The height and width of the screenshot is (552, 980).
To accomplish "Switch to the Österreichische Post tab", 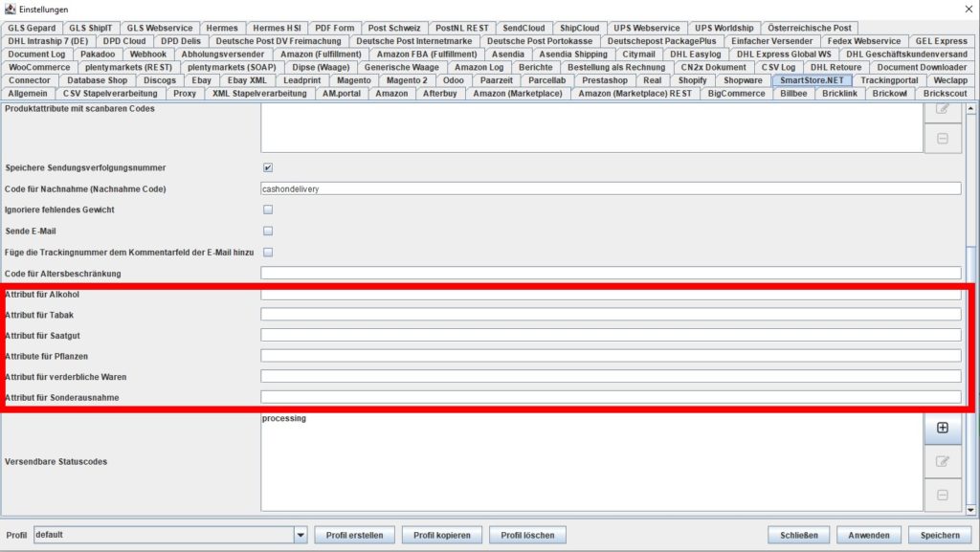I will click(x=810, y=28).
